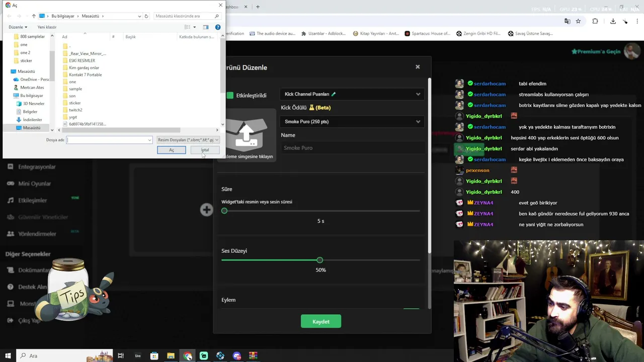Click Yeni klasör to create a folder
This screenshot has height=362, width=644.
click(47, 27)
